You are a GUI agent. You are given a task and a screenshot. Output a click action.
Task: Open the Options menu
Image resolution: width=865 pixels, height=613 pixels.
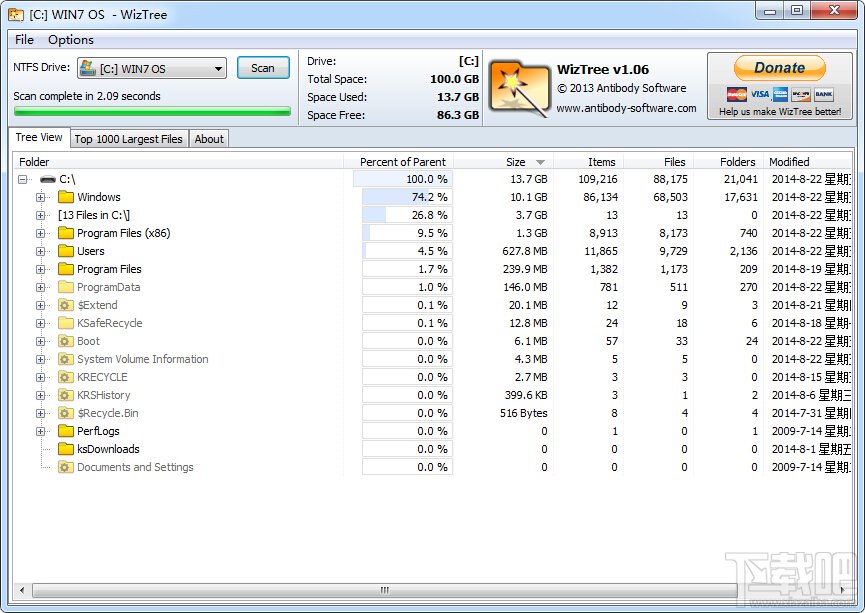[71, 40]
